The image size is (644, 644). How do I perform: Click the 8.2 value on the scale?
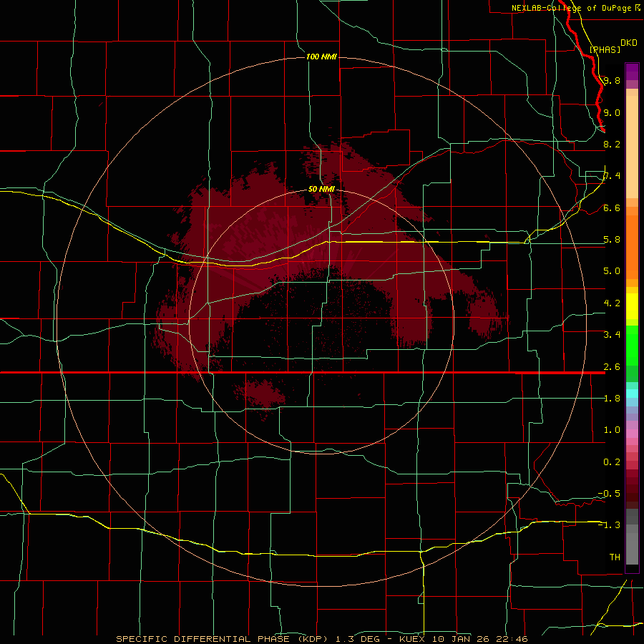point(612,144)
